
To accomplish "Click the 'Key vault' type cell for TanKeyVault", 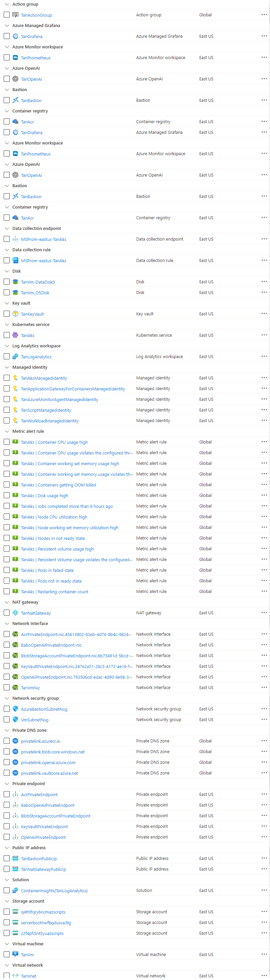I will click(x=145, y=314).
